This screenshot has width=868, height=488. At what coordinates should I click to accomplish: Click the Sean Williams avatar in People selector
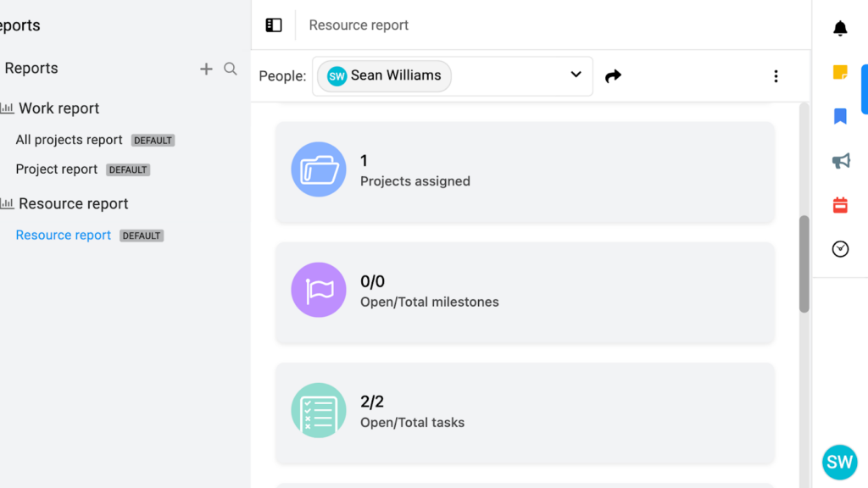[x=336, y=75]
